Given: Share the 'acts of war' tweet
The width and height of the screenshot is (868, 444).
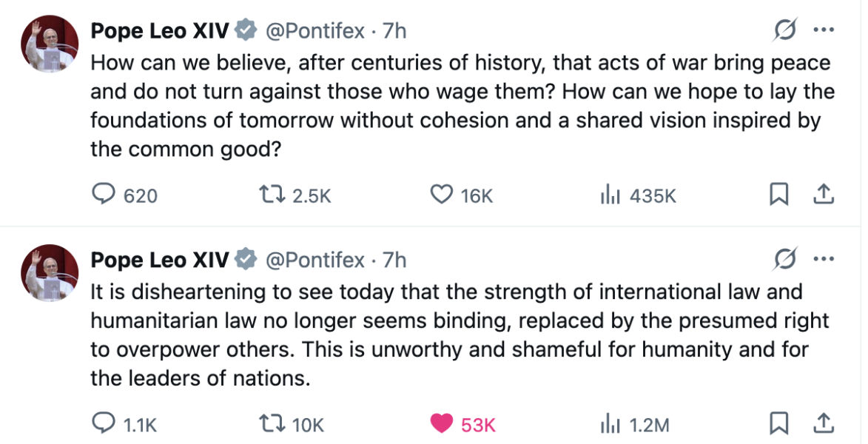Looking at the screenshot, I should click(x=824, y=195).
